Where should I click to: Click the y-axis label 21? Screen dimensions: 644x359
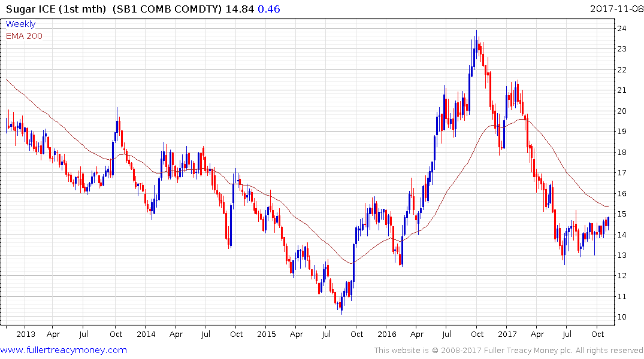[622, 90]
